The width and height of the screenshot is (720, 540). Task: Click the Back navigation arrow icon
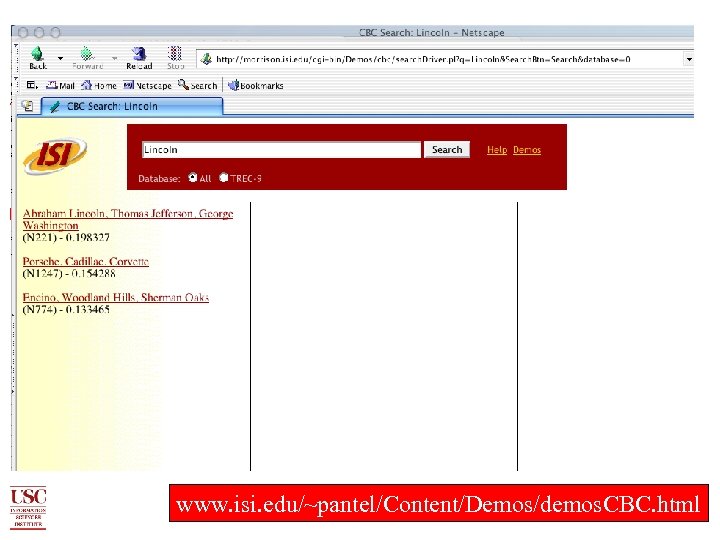pyautogui.click(x=38, y=54)
